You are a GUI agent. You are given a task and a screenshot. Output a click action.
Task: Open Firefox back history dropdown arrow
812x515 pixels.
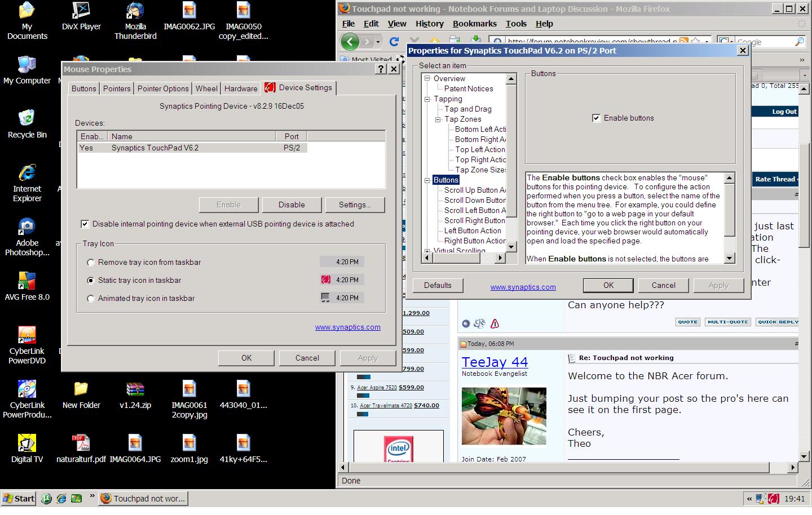(x=378, y=42)
